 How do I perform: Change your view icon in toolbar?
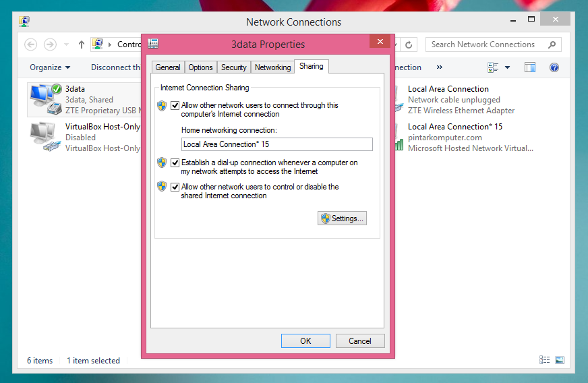click(x=493, y=67)
